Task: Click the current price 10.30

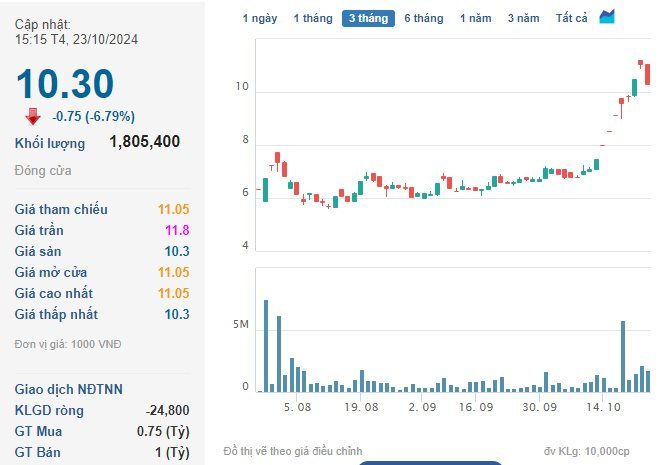Action: click(65, 84)
